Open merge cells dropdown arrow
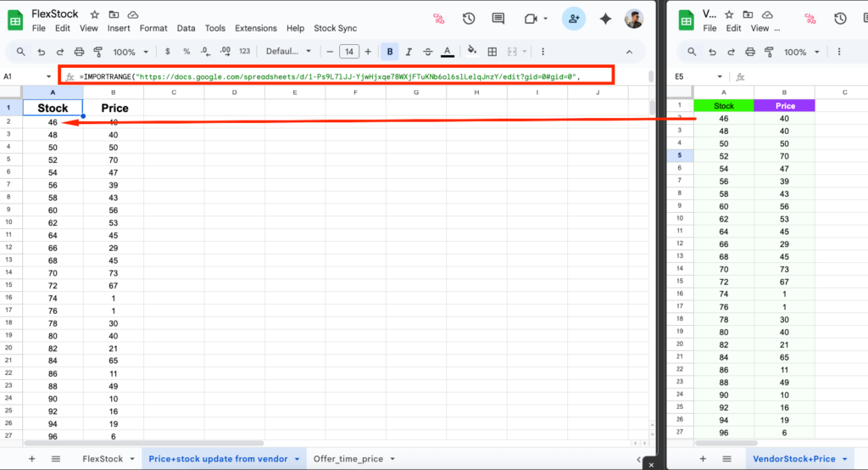This screenshot has height=470, width=868. [x=524, y=52]
